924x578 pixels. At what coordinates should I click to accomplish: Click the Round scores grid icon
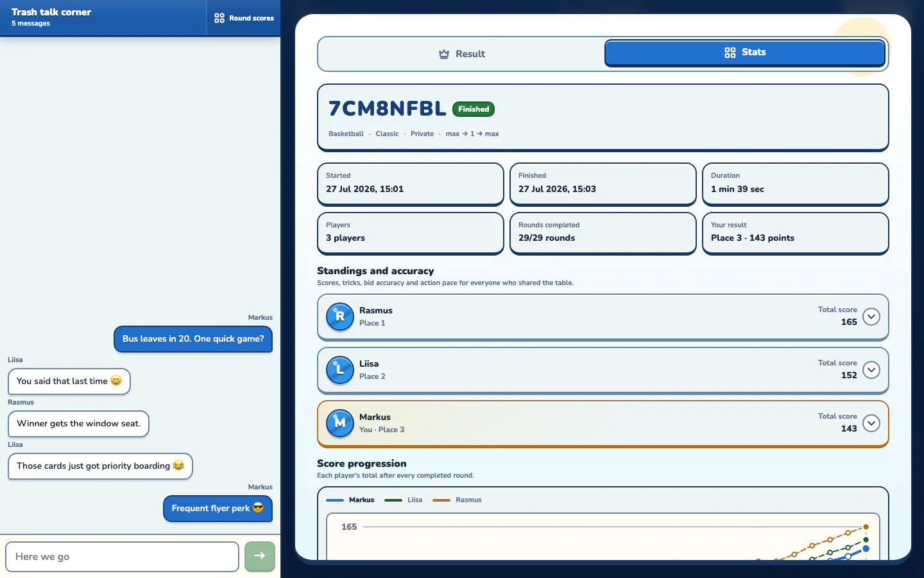pyautogui.click(x=219, y=18)
